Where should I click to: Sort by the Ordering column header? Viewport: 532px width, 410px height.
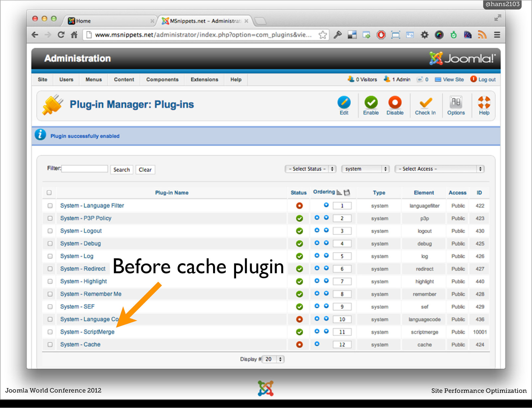click(324, 192)
